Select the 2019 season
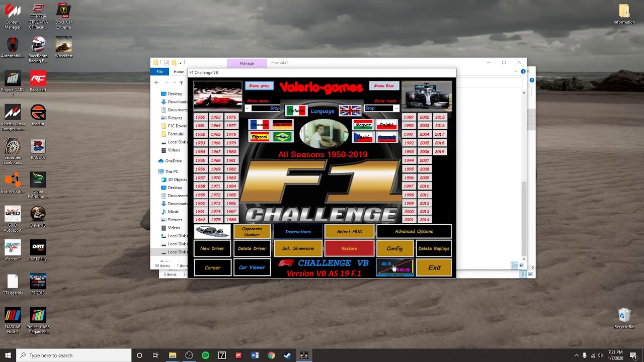The width and height of the screenshot is (644, 362). pyautogui.click(x=440, y=151)
